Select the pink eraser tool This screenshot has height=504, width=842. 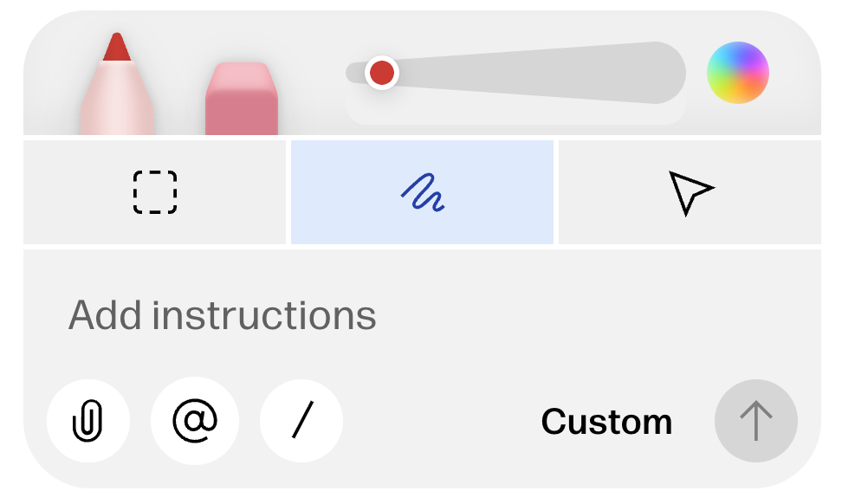tap(242, 100)
